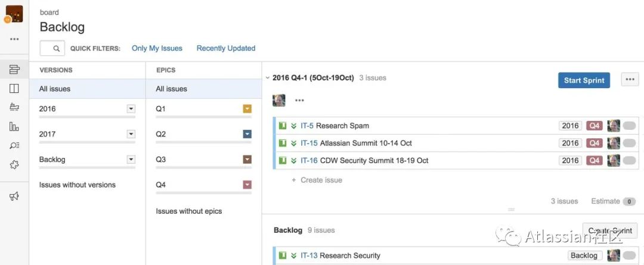The width and height of the screenshot is (644, 265).
Task: Click the Start Sprint button
Action: (x=584, y=80)
